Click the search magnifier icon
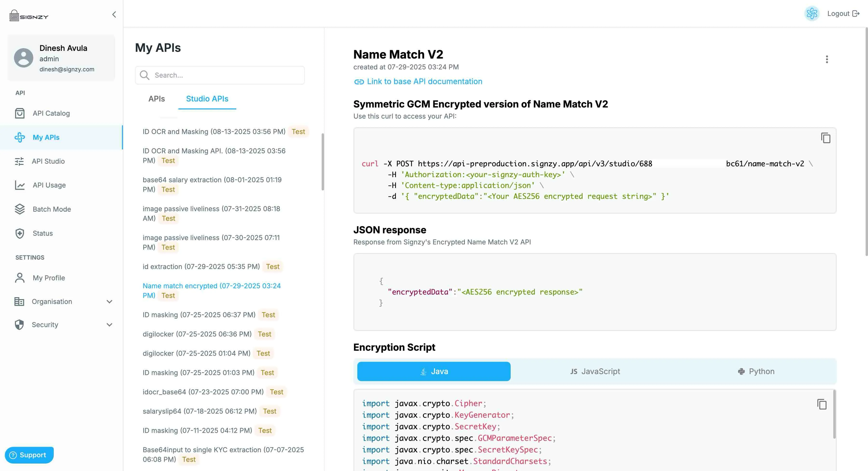Image resolution: width=868 pixels, height=471 pixels. [x=145, y=75]
